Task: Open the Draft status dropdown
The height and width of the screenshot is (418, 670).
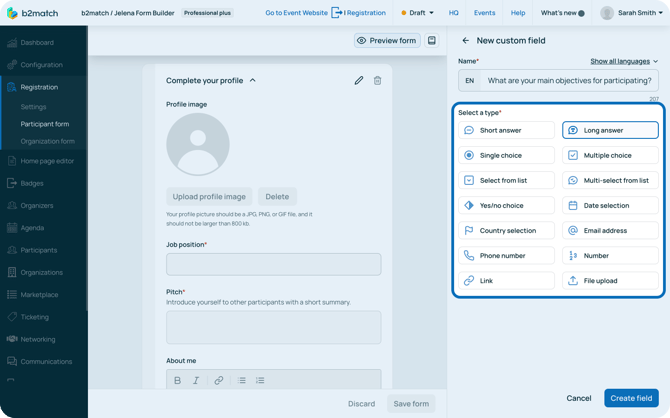Action: tap(417, 13)
